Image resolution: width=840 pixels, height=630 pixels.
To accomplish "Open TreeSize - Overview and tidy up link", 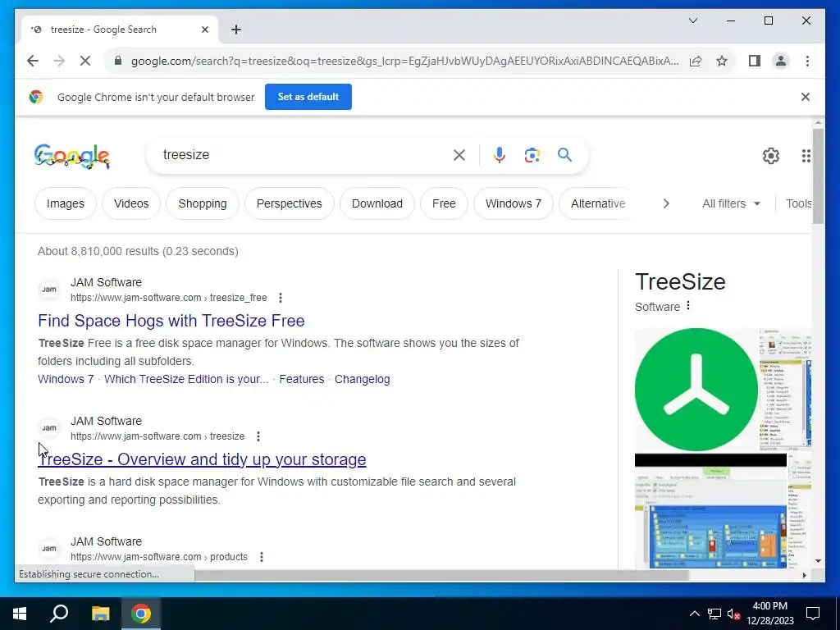I will point(202,459).
